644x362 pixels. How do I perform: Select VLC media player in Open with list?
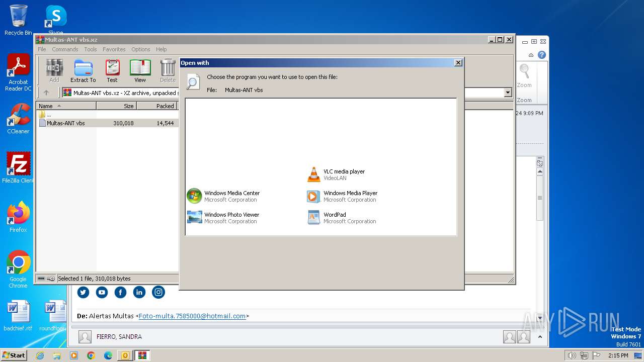(x=336, y=174)
